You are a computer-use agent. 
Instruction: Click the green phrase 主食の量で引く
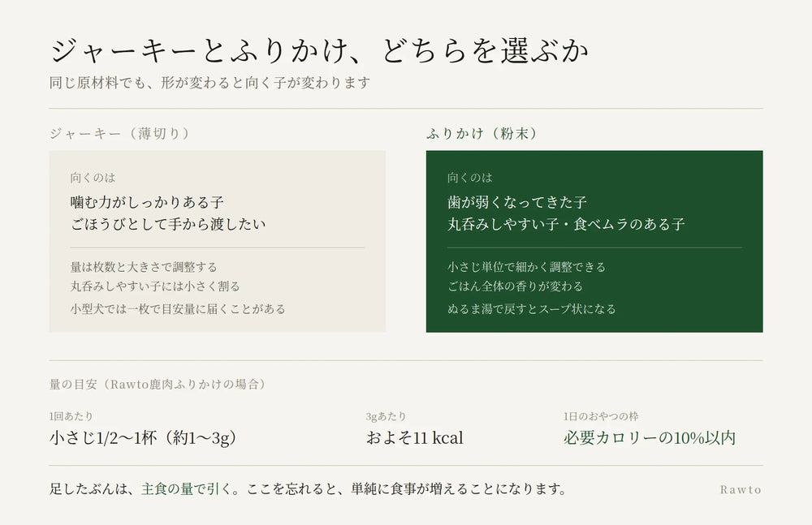pyautogui.click(x=187, y=488)
